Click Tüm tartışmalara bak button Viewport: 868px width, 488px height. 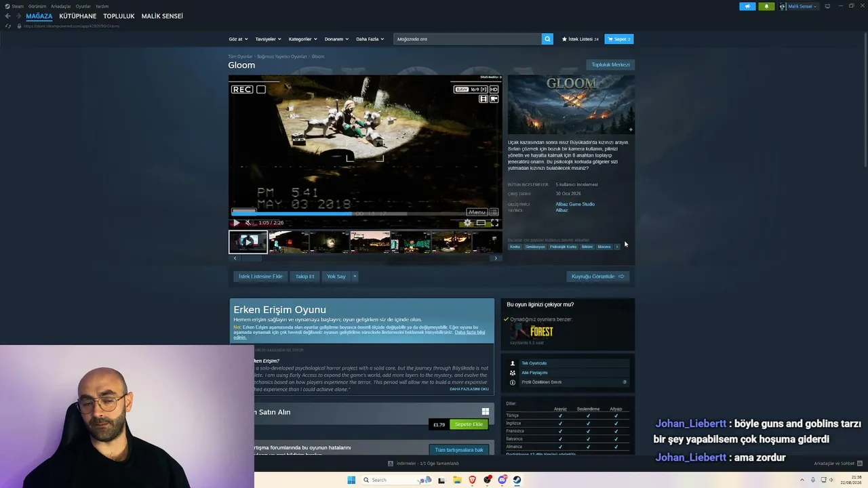[x=459, y=450]
